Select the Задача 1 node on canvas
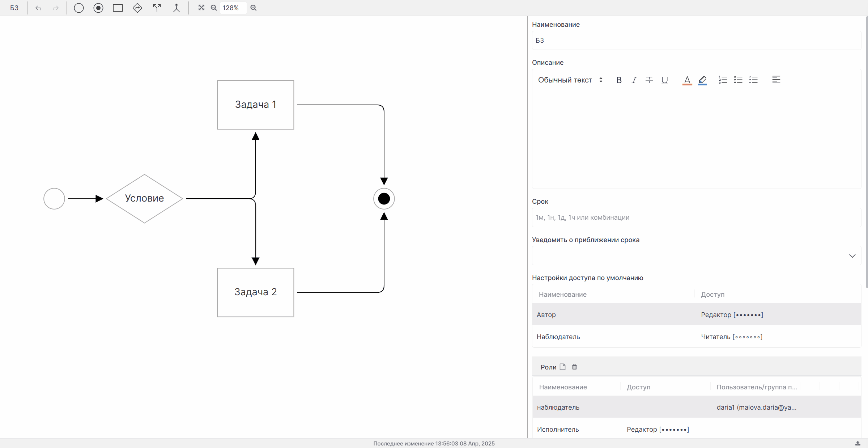The height and width of the screenshot is (448, 868). coord(256,105)
